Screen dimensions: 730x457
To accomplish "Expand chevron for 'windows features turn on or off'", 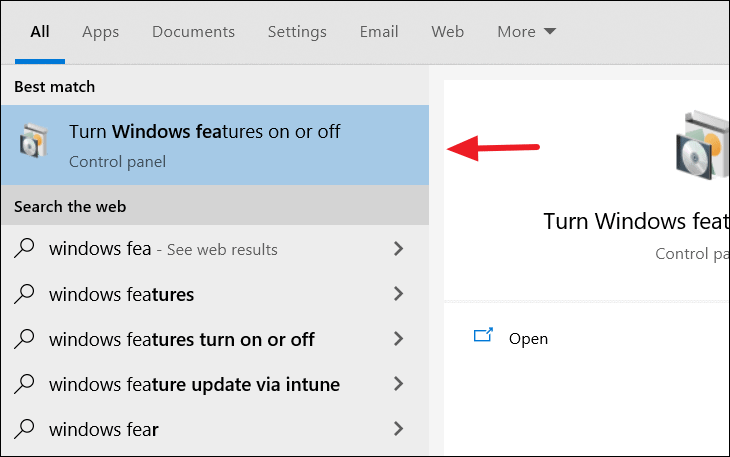I will 398,339.
